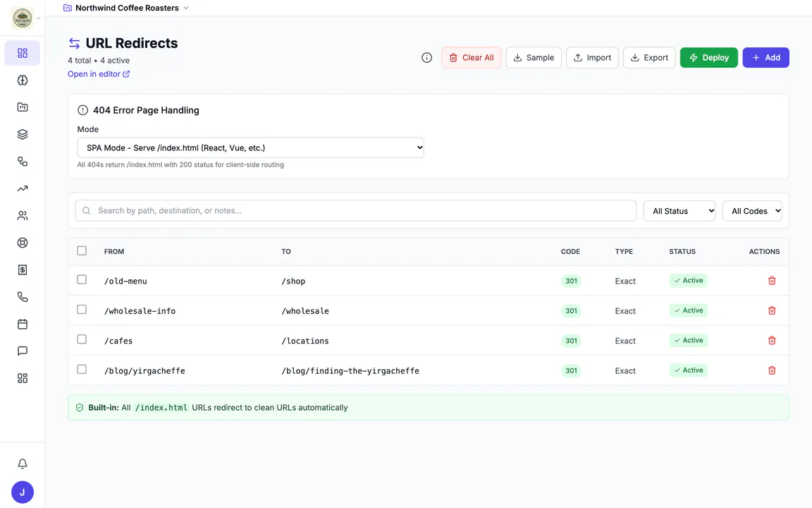Click the /old-menu source path
This screenshot has height=508, width=812.
click(125, 281)
